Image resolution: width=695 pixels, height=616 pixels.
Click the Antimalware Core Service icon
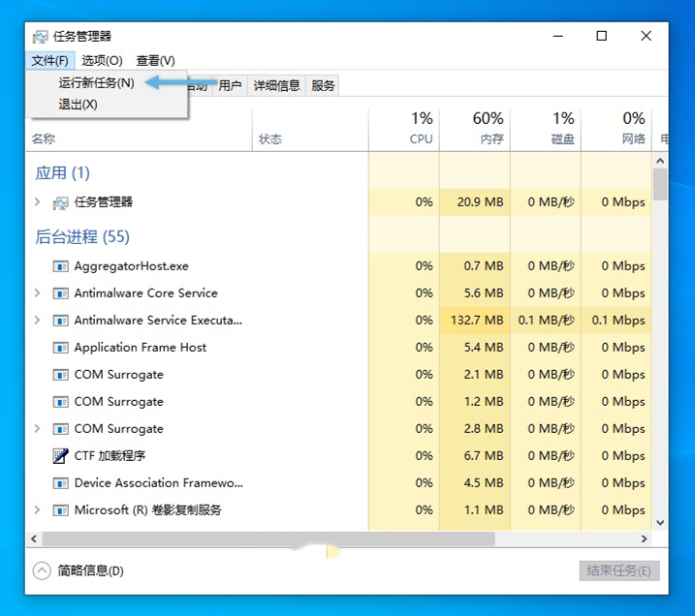coord(60,293)
